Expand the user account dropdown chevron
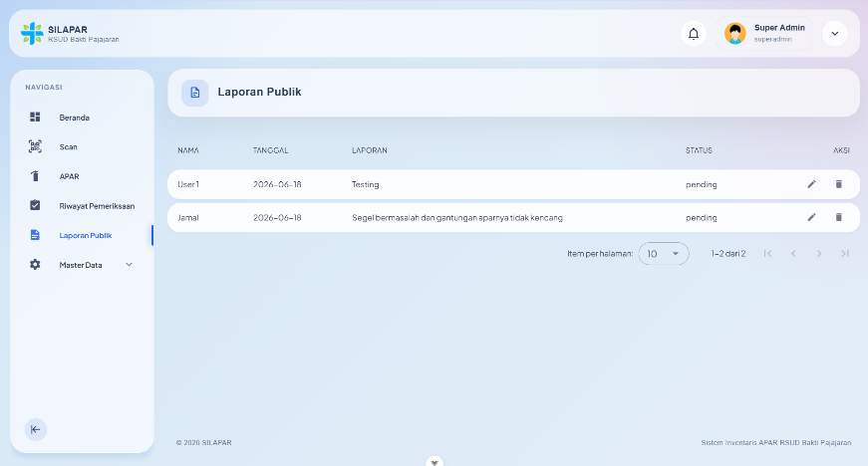 (x=835, y=34)
